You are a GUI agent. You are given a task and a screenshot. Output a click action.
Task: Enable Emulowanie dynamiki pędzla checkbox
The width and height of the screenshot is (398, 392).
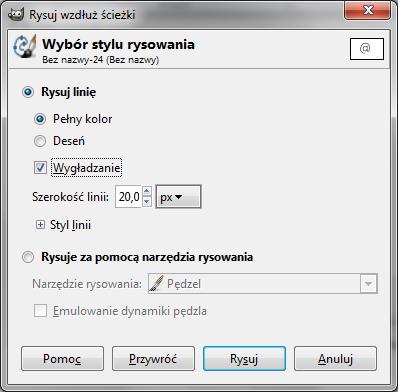(x=40, y=311)
